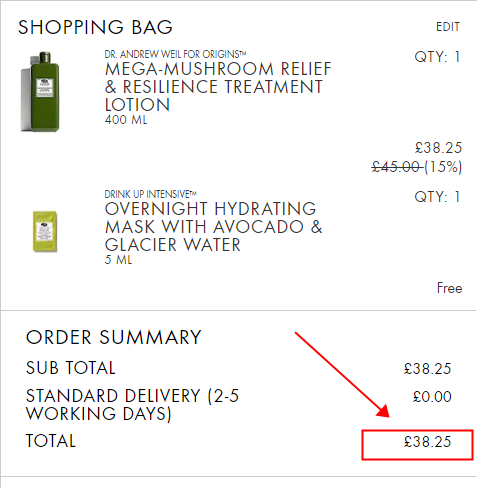This screenshot has height=488, width=477.
Task: Click the lotion's QTY: 1 text
Action: click(x=437, y=57)
